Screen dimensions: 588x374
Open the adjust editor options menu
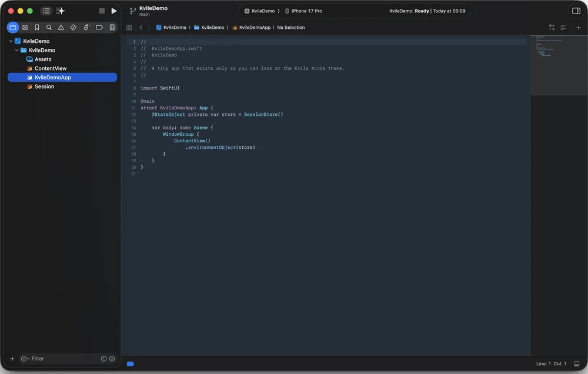[563, 28]
